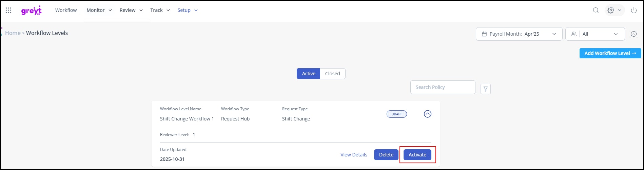Open the Setup menu
Screen dimensions: 644x170
(x=188, y=10)
